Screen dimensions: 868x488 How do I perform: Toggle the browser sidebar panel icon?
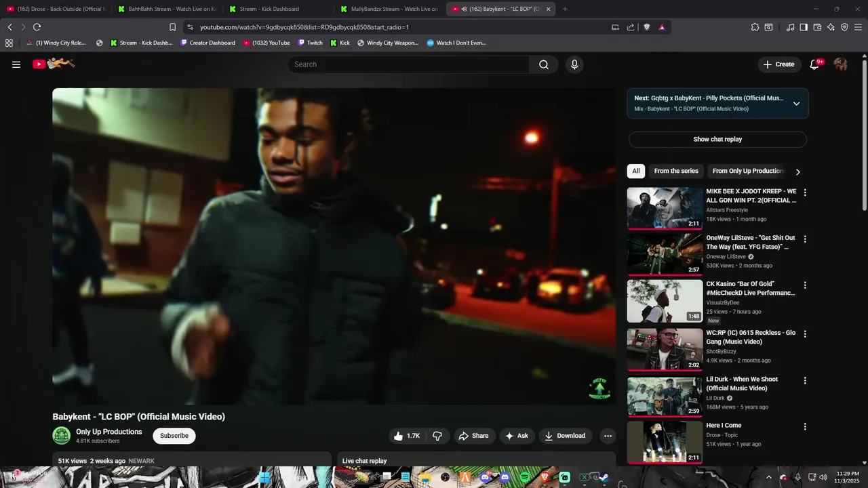(x=804, y=27)
